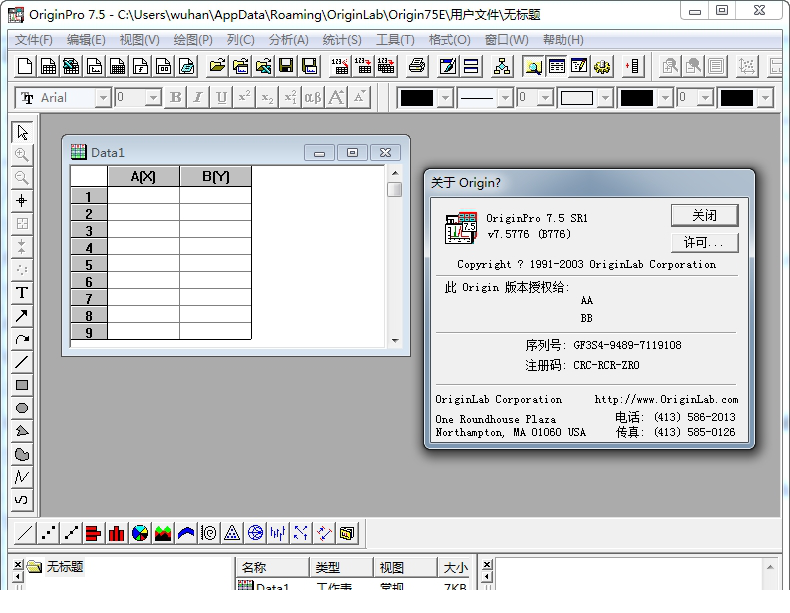This screenshot has height=613, width=790.
Task: Plot a ternary triangle graph
Action: click(x=232, y=533)
